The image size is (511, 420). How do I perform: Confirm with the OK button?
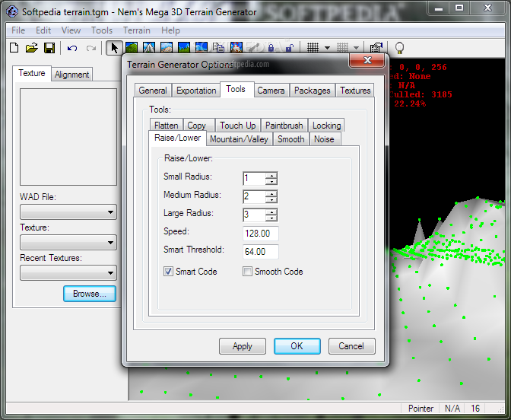[x=297, y=346]
